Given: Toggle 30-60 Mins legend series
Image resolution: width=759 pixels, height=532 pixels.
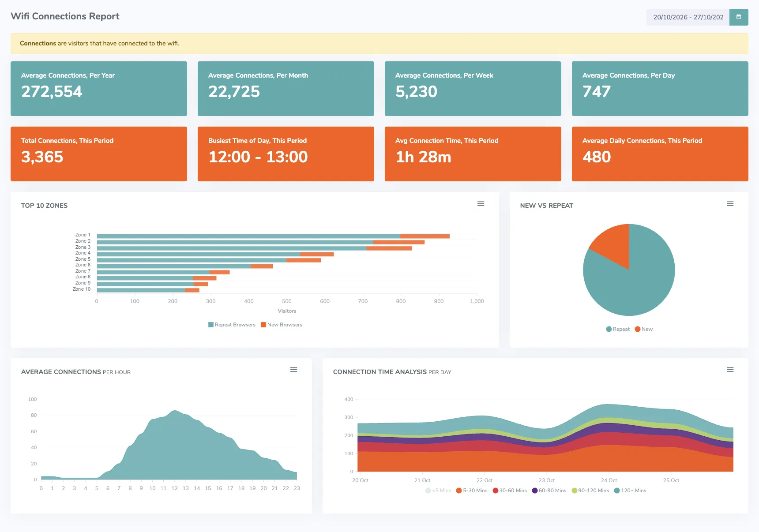Looking at the screenshot, I should tap(510, 491).
